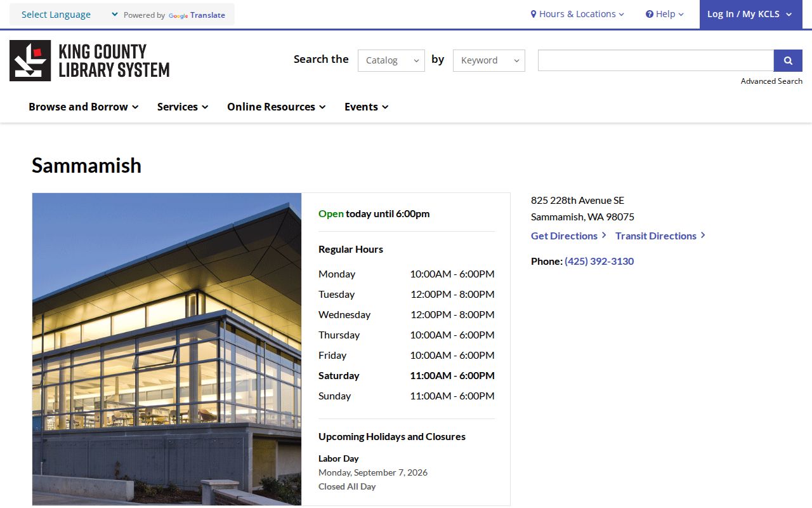812x508 pixels.
Task: Click the 'Open today until 6:00pm' status
Action: [374, 213]
